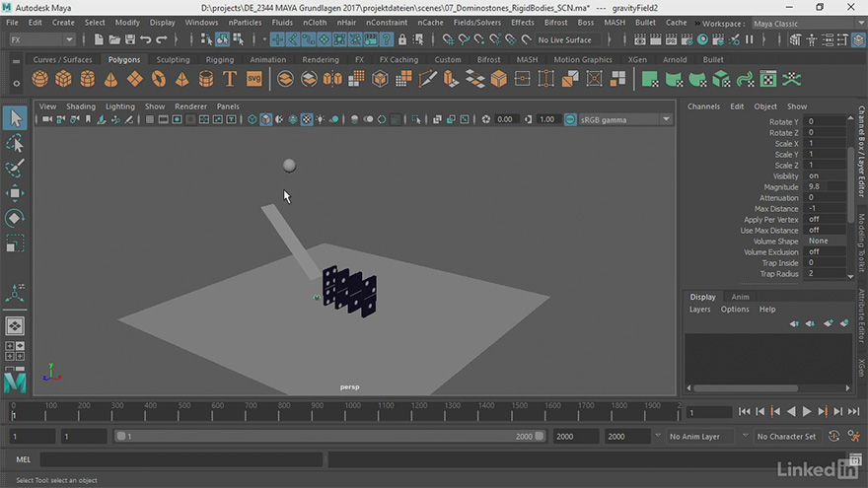Click the MEL command line input
868x488 pixels.
pos(181,459)
